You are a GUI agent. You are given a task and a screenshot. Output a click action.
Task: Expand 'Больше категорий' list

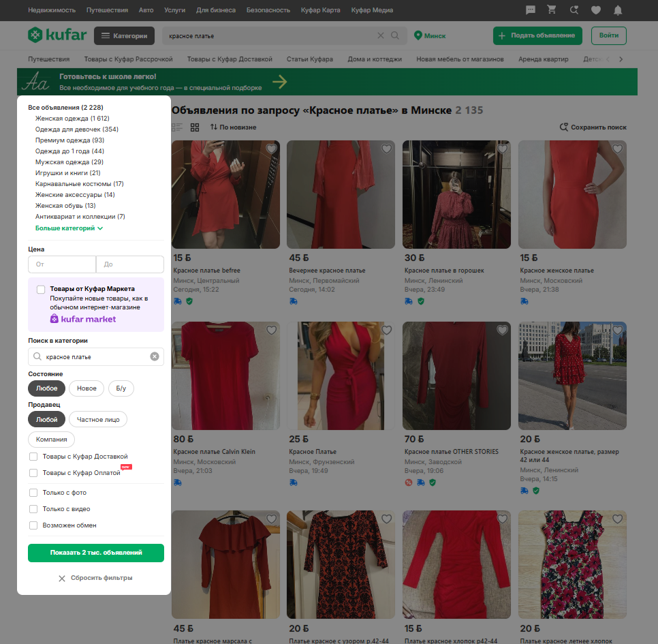[69, 228]
